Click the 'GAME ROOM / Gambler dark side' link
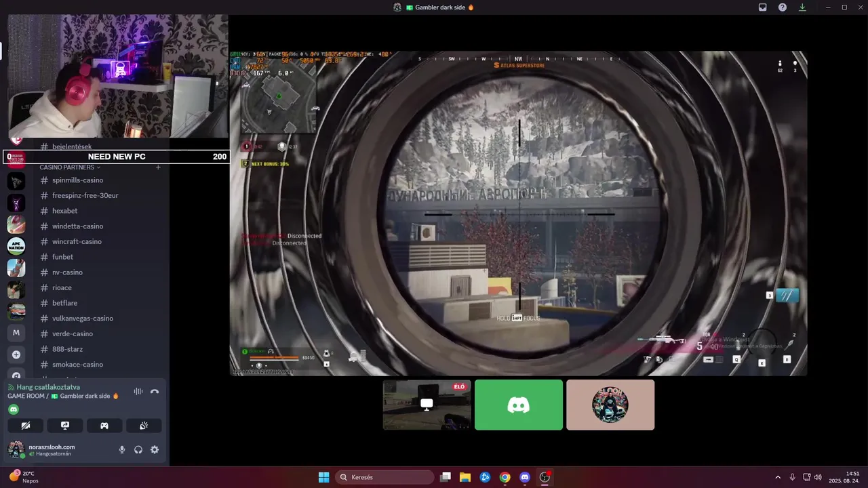868x488 pixels. point(63,396)
